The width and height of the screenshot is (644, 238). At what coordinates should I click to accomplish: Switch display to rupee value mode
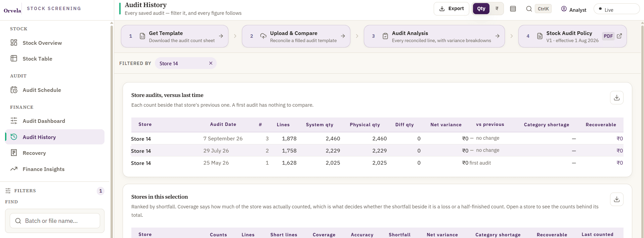coord(497,9)
